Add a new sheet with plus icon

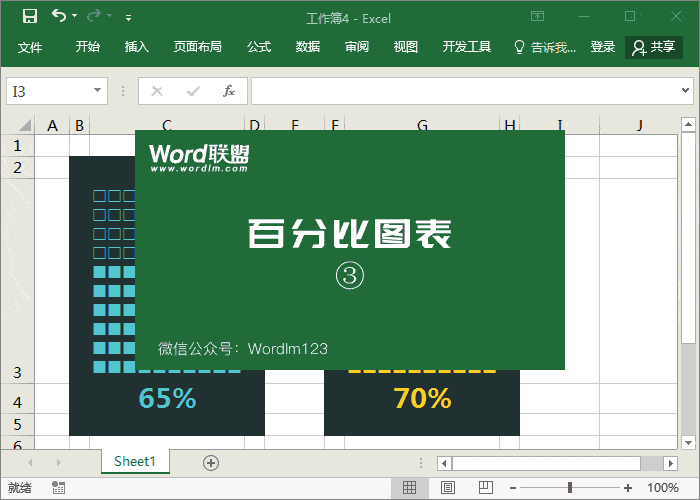pyautogui.click(x=210, y=462)
